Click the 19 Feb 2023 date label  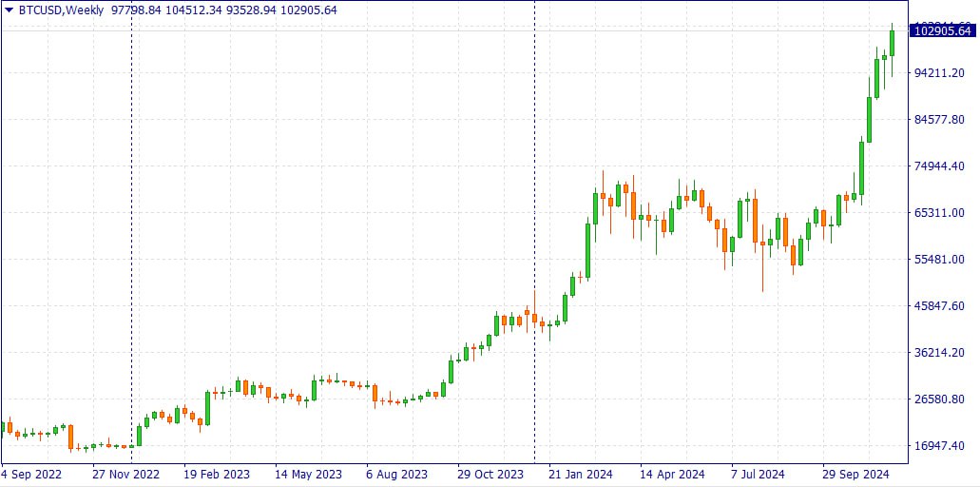coord(217,474)
